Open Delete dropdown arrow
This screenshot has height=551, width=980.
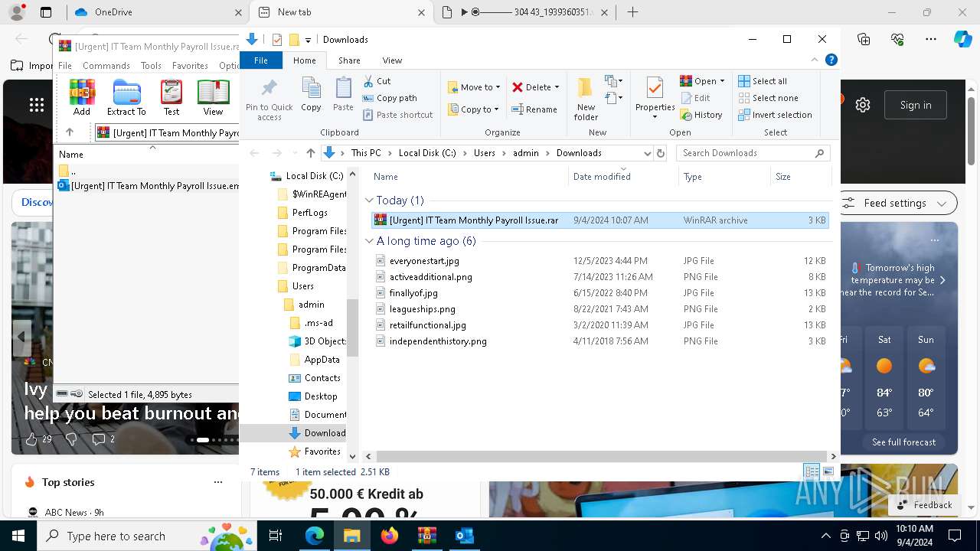[x=557, y=87]
